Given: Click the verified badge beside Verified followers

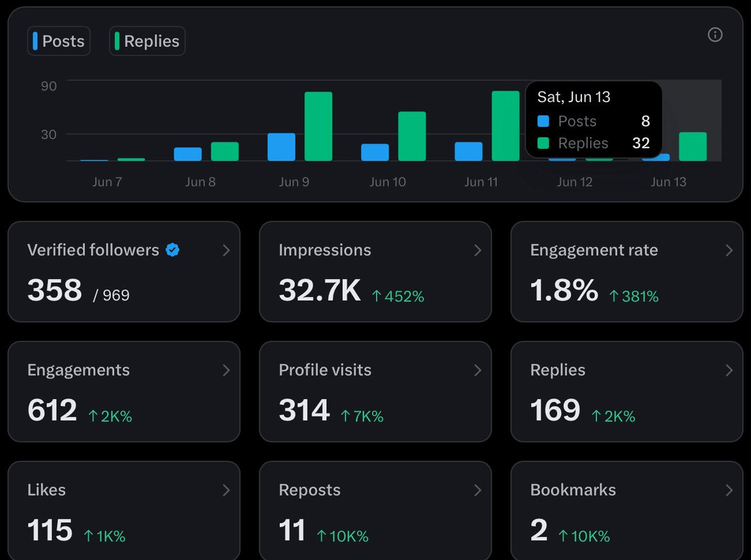Looking at the screenshot, I should 173,250.
